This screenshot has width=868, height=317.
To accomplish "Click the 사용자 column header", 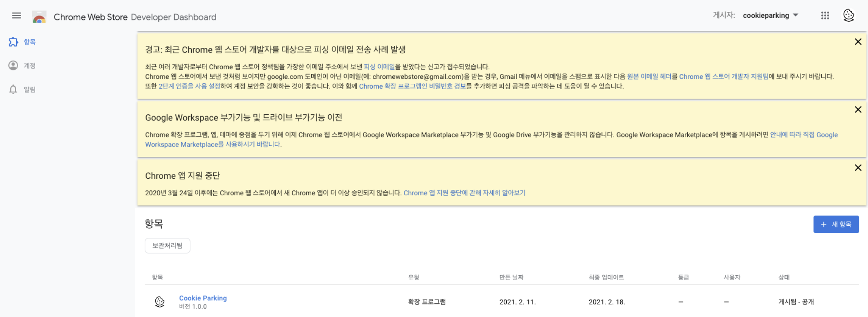I will (x=732, y=277).
